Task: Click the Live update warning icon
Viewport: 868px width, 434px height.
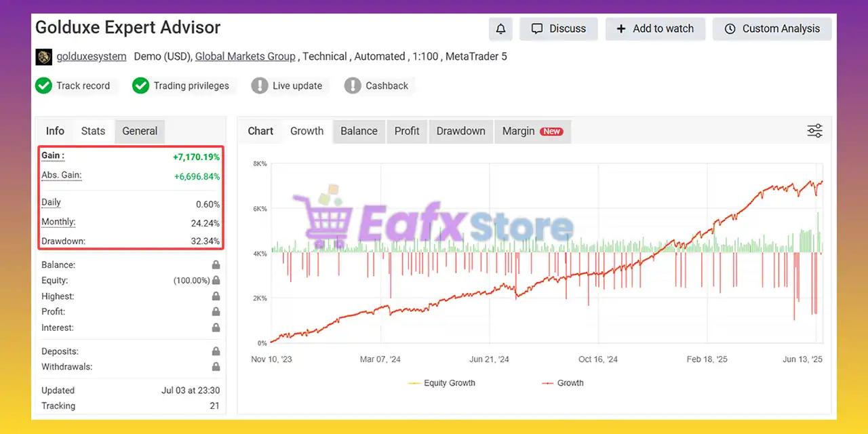Action: (260, 86)
